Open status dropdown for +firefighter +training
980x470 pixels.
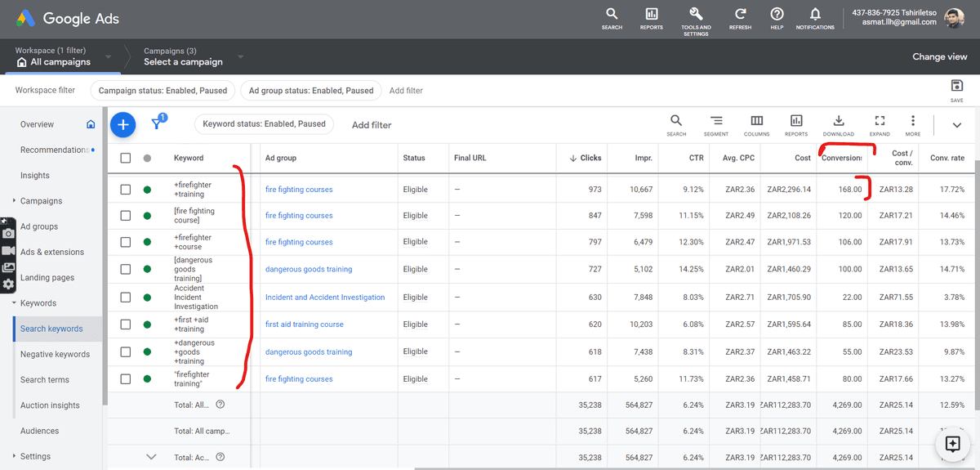click(147, 190)
